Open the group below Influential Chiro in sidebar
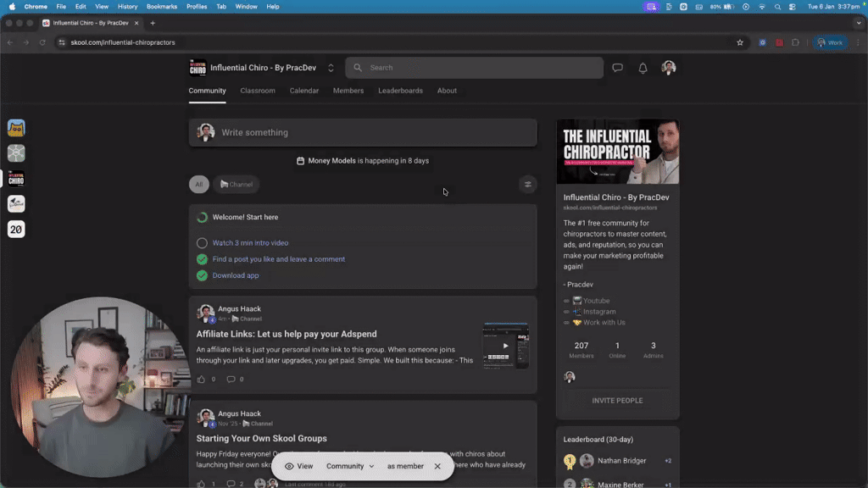868x488 pixels. [x=16, y=203]
